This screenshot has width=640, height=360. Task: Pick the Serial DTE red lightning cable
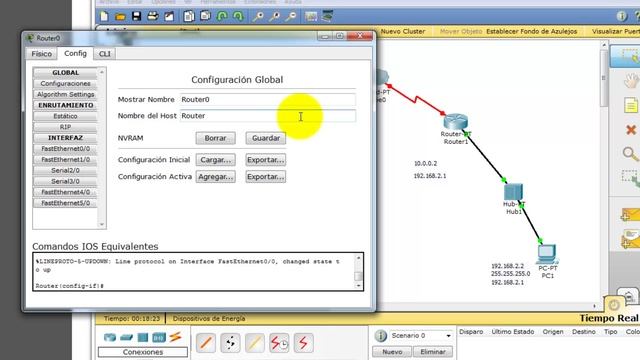(303, 343)
